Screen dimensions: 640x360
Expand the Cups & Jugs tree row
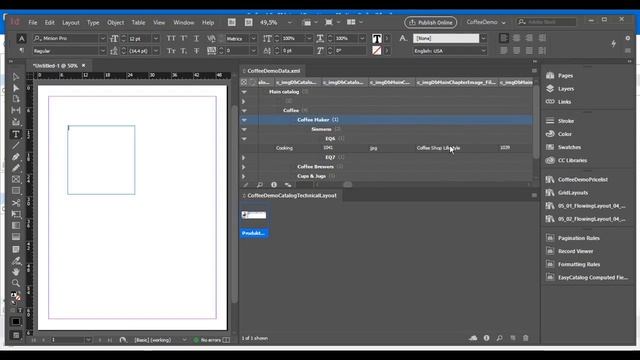click(x=244, y=176)
